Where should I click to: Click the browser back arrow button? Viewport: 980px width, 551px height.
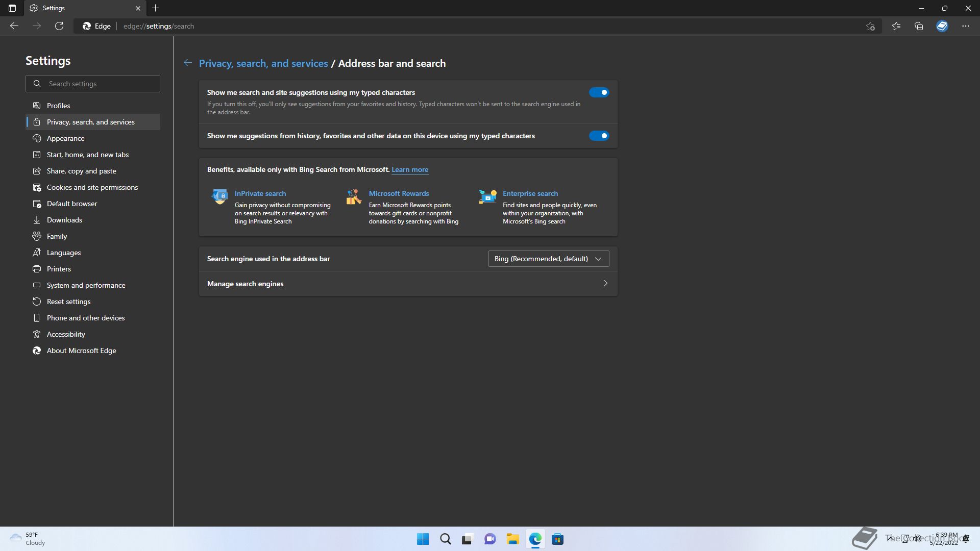point(14,26)
